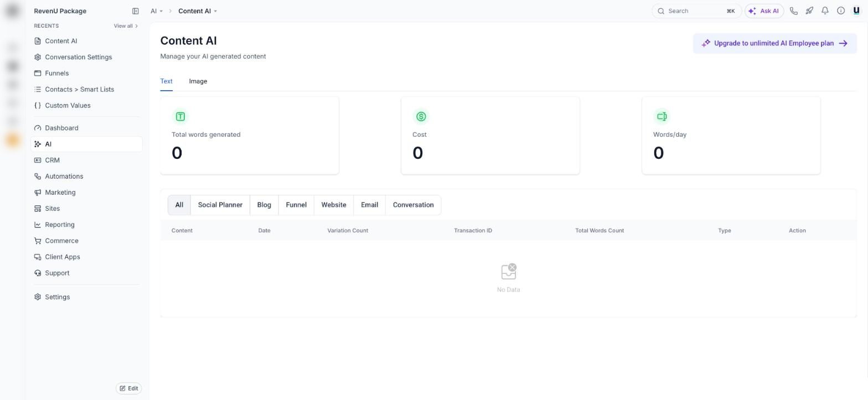Click the Total Words Count column header

pos(599,231)
